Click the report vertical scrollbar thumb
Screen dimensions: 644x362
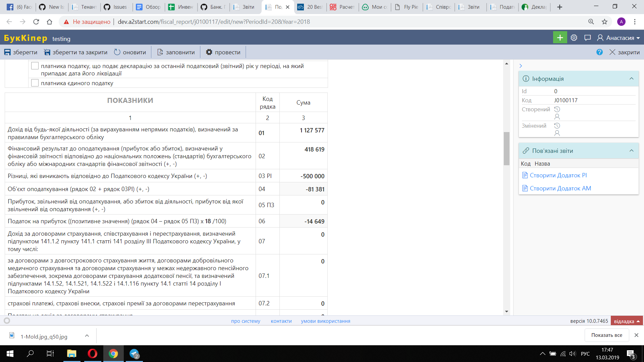[x=506, y=148]
